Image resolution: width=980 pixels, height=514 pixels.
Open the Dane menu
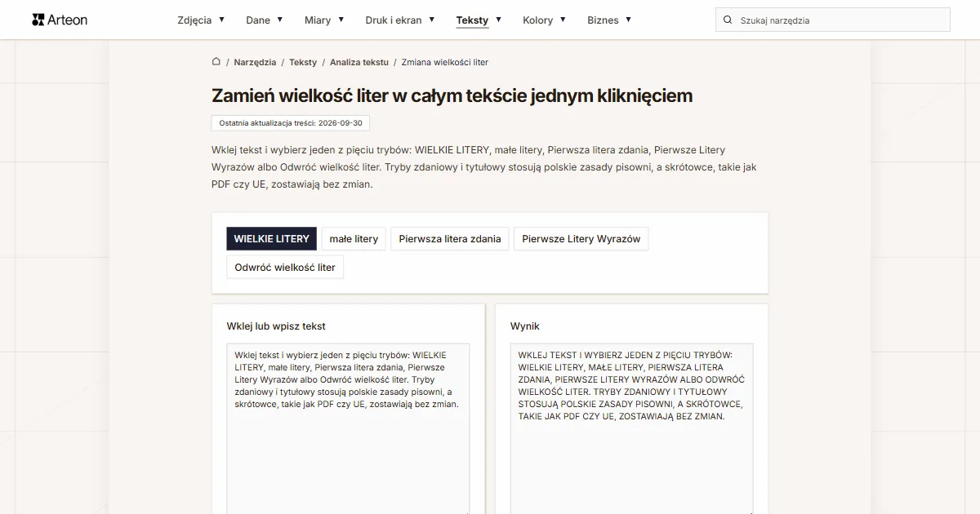[258, 20]
